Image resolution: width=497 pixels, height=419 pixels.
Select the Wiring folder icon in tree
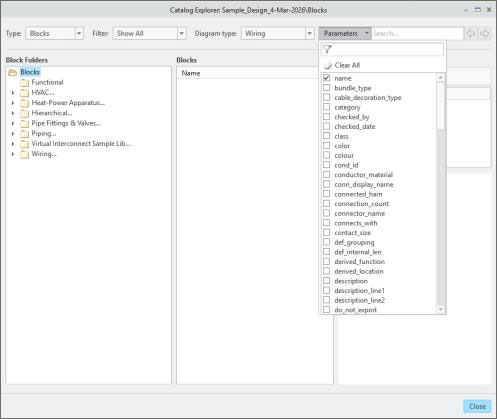[25, 154]
